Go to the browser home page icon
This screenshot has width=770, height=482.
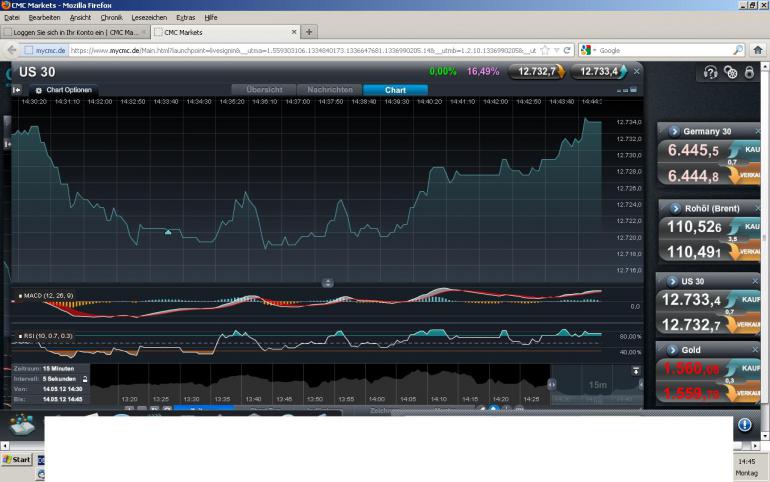pyautogui.click(x=758, y=50)
